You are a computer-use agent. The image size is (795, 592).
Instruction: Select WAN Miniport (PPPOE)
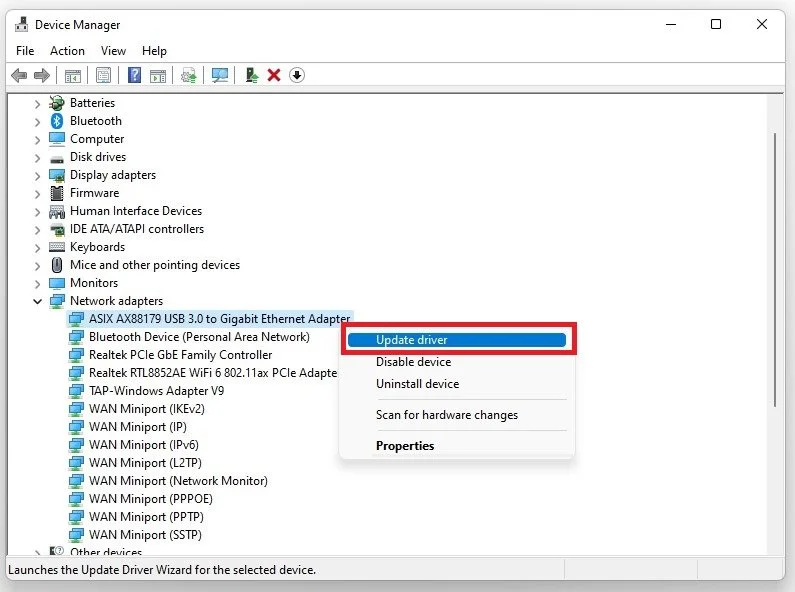click(151, 499)
